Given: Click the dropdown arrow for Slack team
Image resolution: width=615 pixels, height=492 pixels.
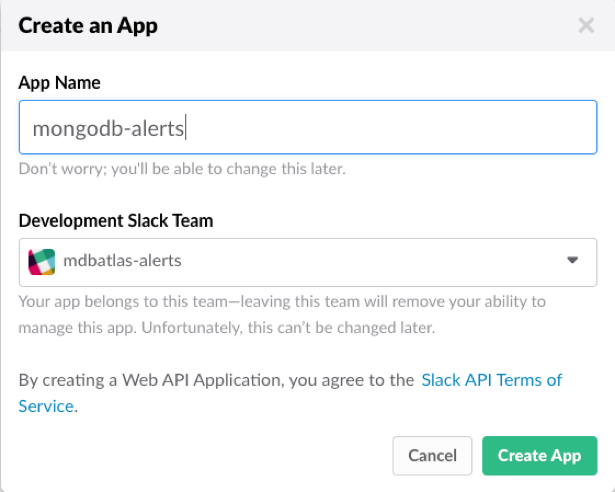Looking at the screenshot, I should click(x=573, y=260).
